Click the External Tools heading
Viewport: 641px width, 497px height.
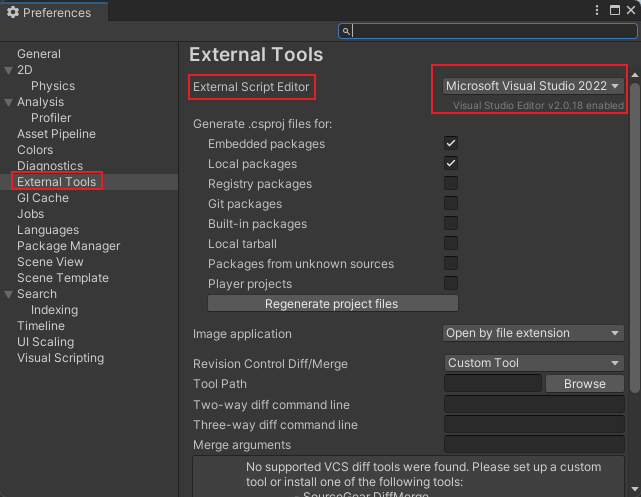(256, 54)
